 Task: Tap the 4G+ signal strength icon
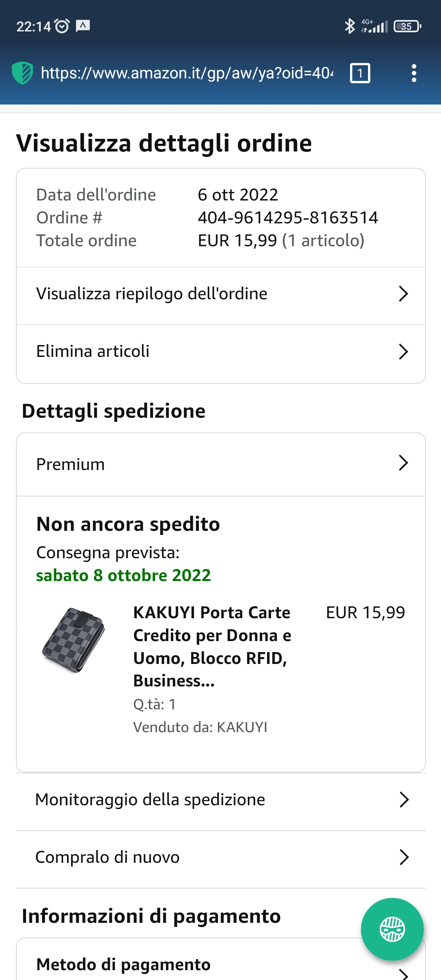(x=374, y=26)
